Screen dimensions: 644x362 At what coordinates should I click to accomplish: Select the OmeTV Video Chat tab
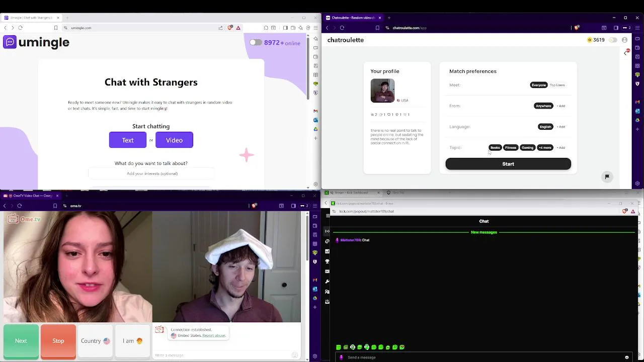[30, 196]
